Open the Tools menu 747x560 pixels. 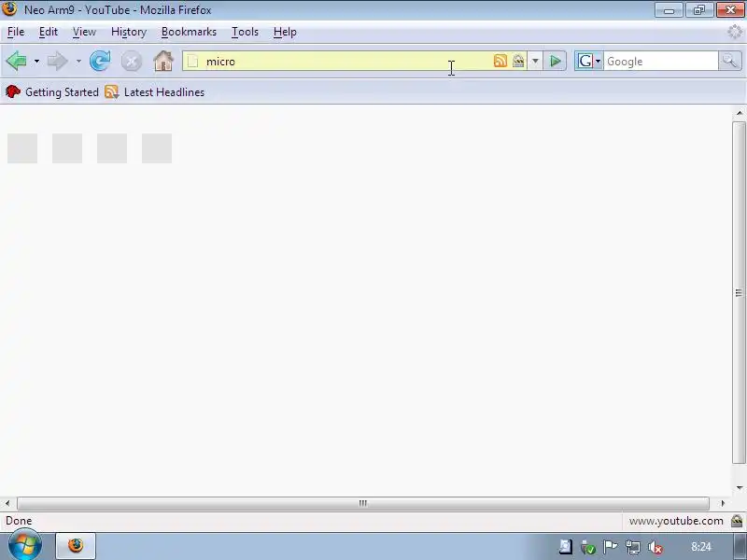coord(245,32)
